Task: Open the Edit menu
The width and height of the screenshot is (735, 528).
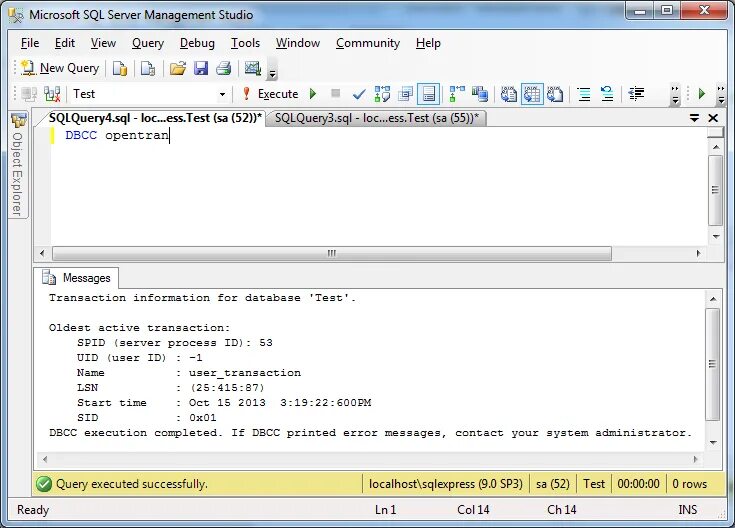Action: click(65, 43)
